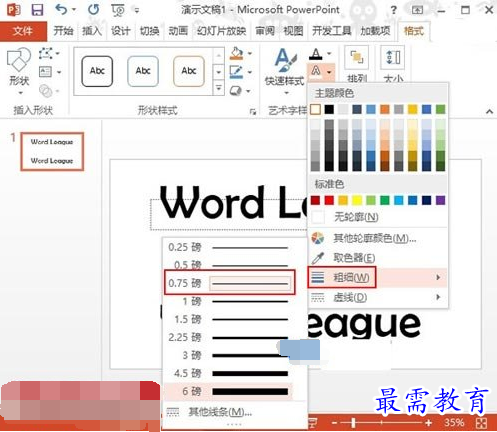Viewport: 497px width, 432px height.
Task: Click the Text Box icon
Action: pos(45,72)
